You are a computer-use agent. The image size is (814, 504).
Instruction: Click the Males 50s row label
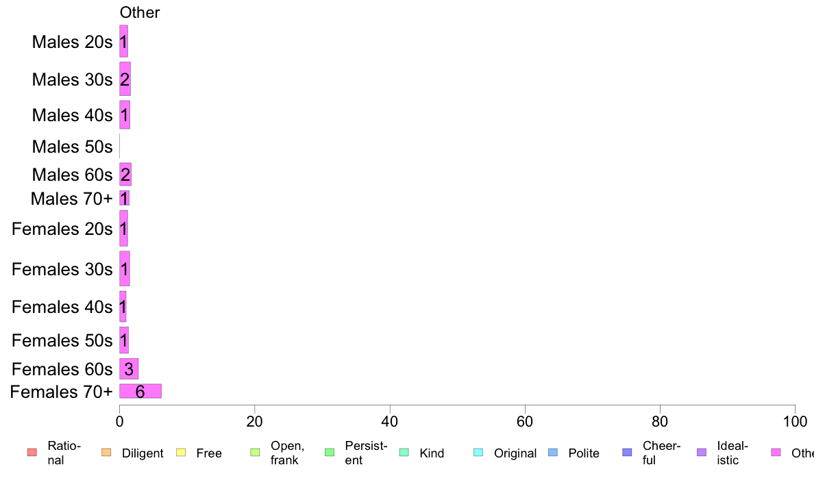point(72,147)
